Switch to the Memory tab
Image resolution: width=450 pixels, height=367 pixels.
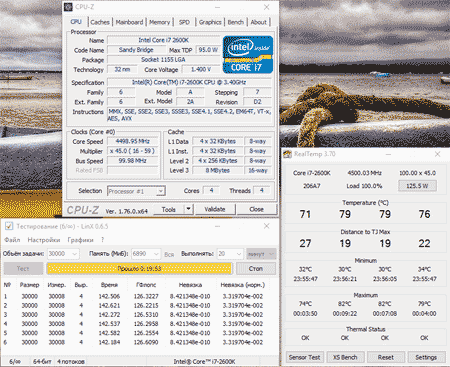(159, 22)
